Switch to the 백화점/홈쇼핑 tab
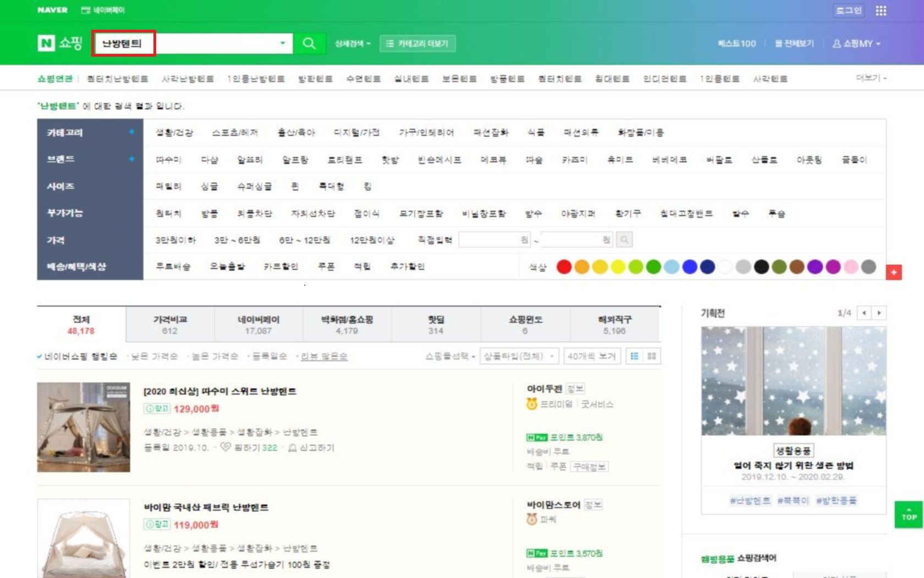The image size is (924, 578). pos(347,325)
